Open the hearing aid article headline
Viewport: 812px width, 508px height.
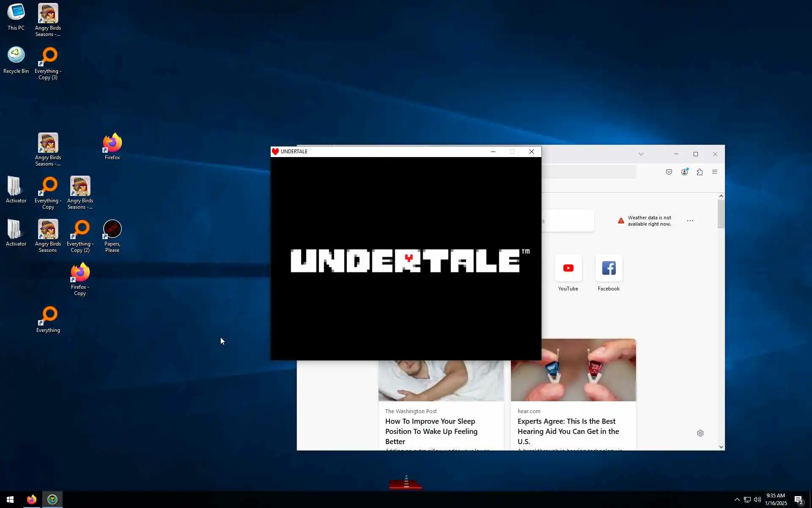point(568,431)
